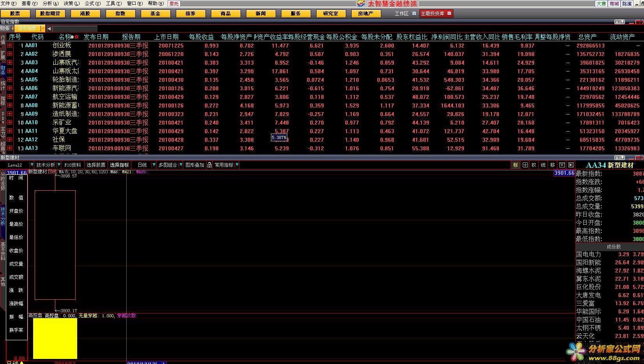Sort by the 每股收益 column header
This screenshot has width=644, height=364.
click(201, 37)
